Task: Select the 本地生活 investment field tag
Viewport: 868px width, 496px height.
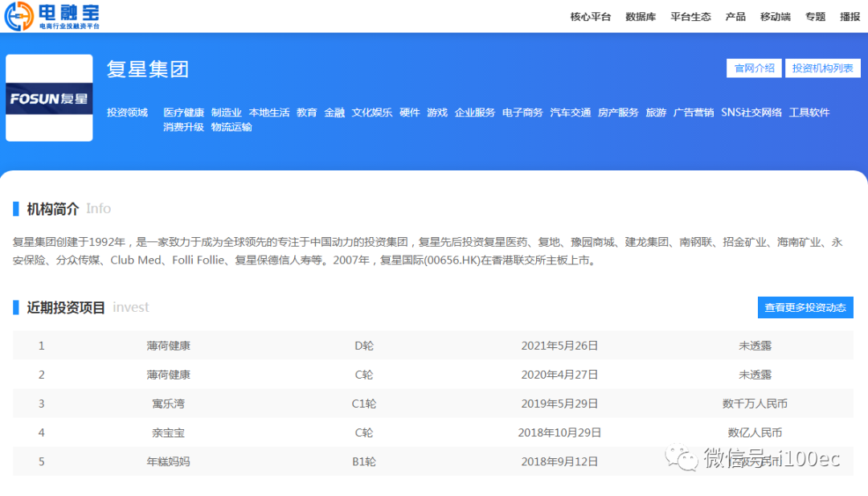Action: coord(269,113)
